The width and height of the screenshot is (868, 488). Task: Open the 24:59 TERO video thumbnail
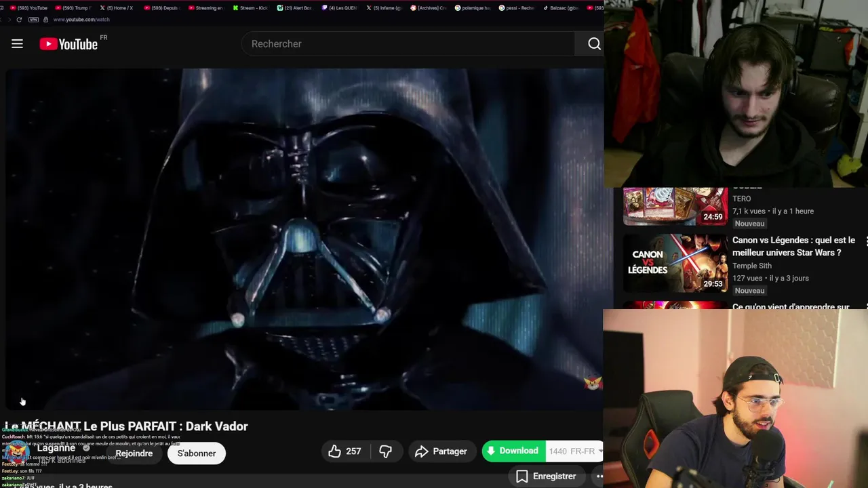coord(675,206)
